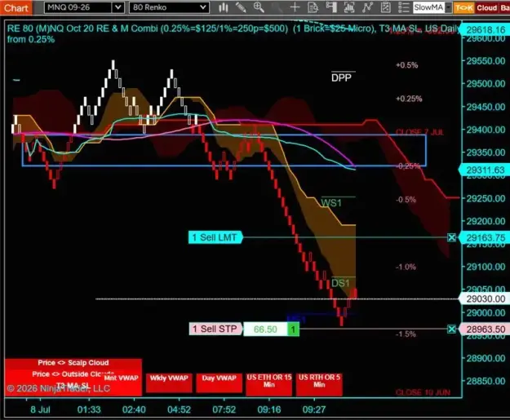Click the 29500.00 price axis label
This screenshot has width=510, height=420.
pos(486,84)
